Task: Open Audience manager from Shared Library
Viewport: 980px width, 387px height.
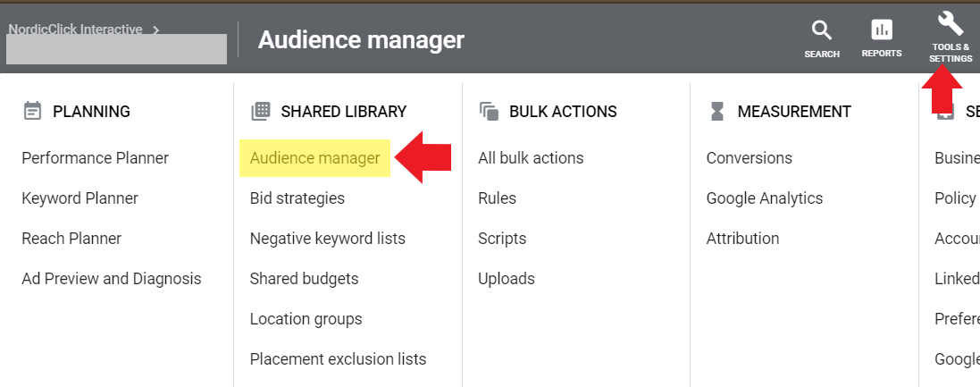Action: pos(314,158)
